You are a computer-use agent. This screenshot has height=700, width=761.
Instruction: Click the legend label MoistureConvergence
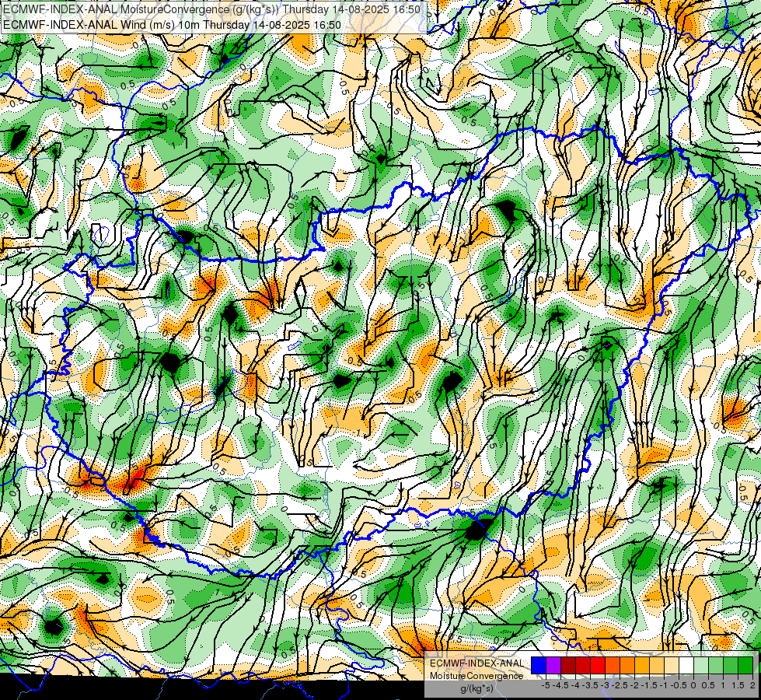point(476,676)
